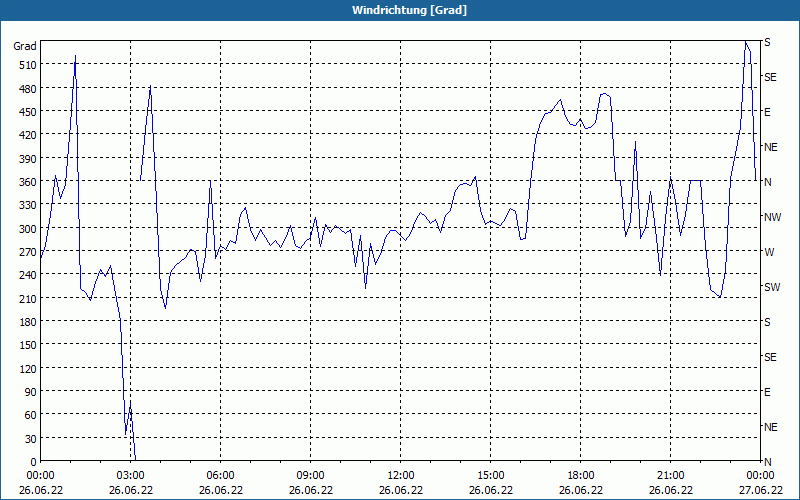Pick the 360 degree axis label

(28, 182)
